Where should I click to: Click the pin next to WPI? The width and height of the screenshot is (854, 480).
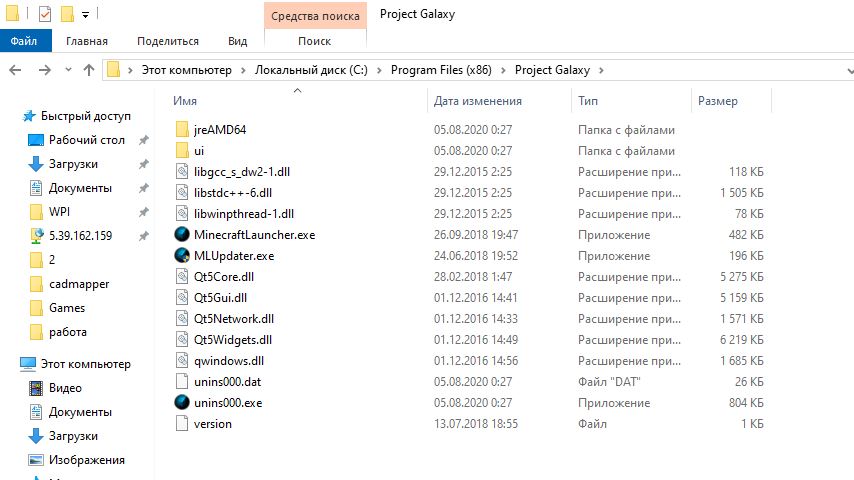click(x=144, y=212)
